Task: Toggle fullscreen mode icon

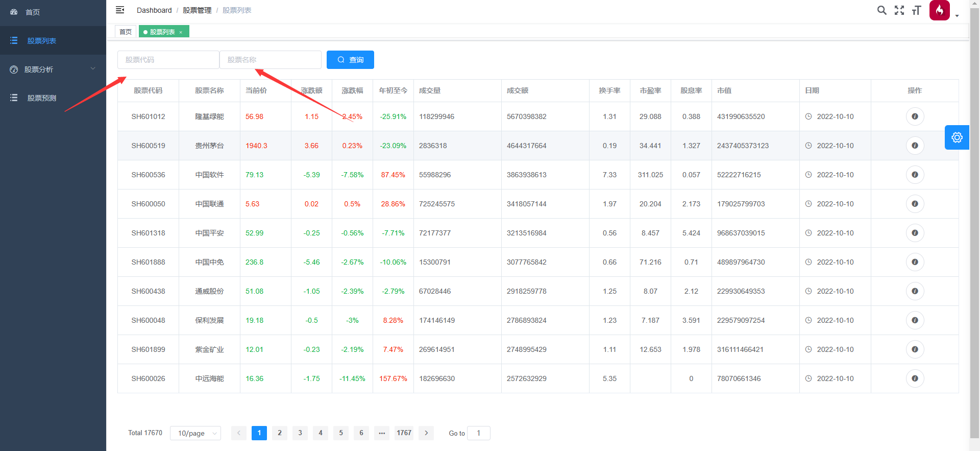Action: [x=899, y=10]
